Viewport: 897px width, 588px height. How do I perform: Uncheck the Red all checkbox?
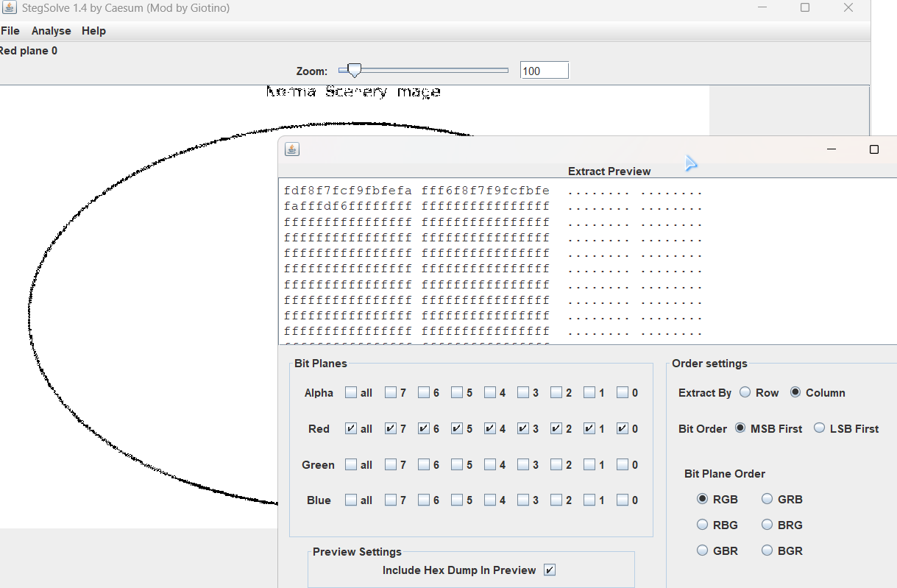coord(351,428)
